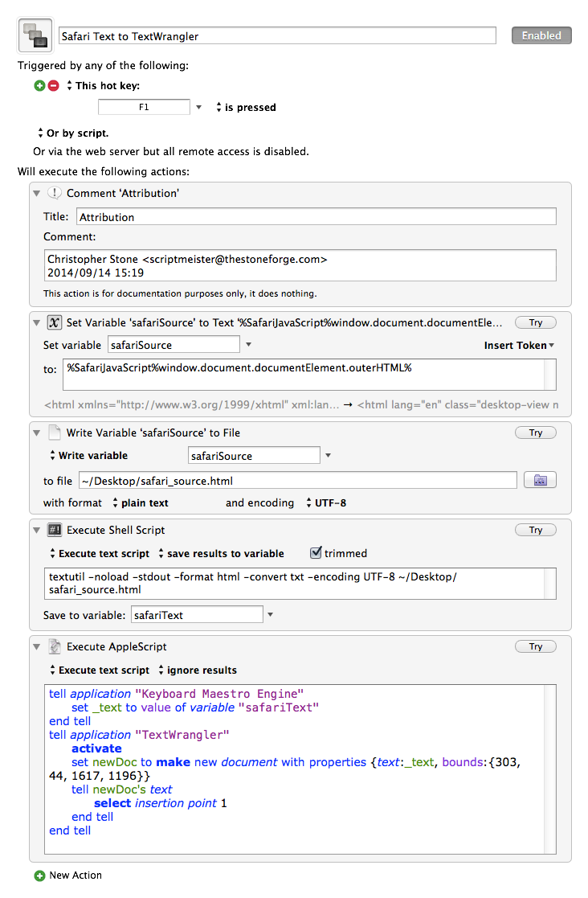Open the hot key F1 dropdown arrow
The image size is (588, 898).
[198, 107]
